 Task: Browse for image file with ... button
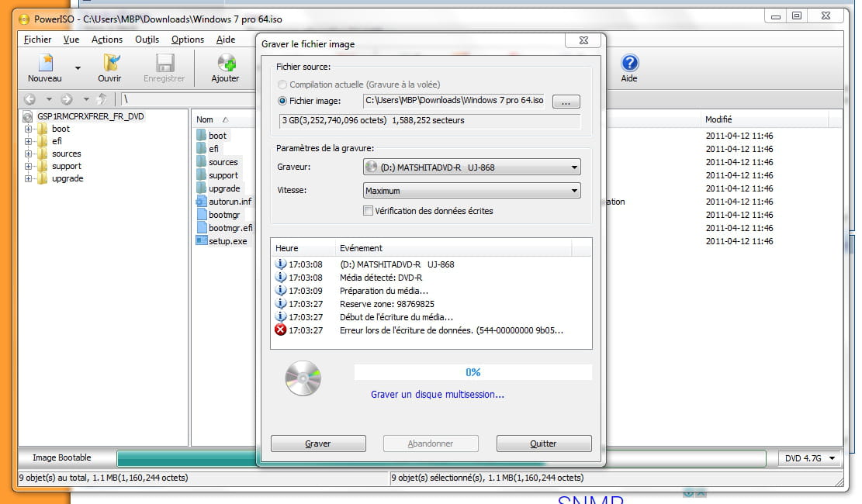coord(566,102)
